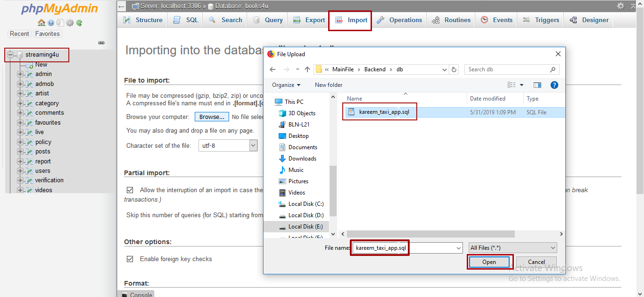The width and height of the screenshot is (644, 297).
Task: Click the back arrow in File Upload dialog
Action: click(x=272, y=69)
